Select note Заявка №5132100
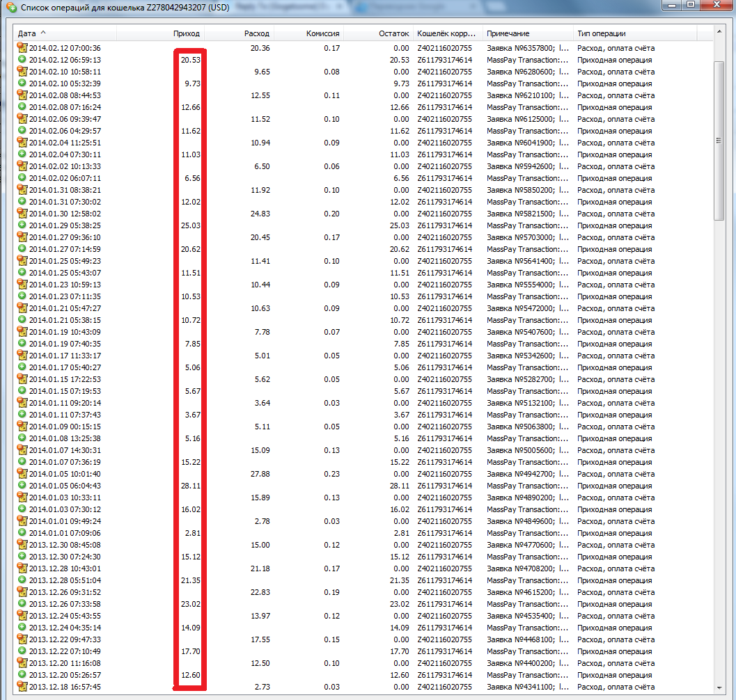Image resolution: width=736 pixels, height=700 pixels. [528, 403]
